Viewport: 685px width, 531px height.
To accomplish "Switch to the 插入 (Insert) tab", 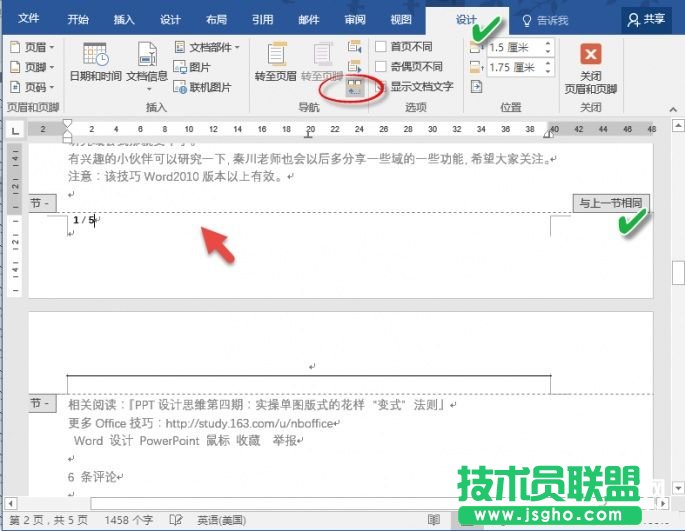I will click(x=124, y=19).
